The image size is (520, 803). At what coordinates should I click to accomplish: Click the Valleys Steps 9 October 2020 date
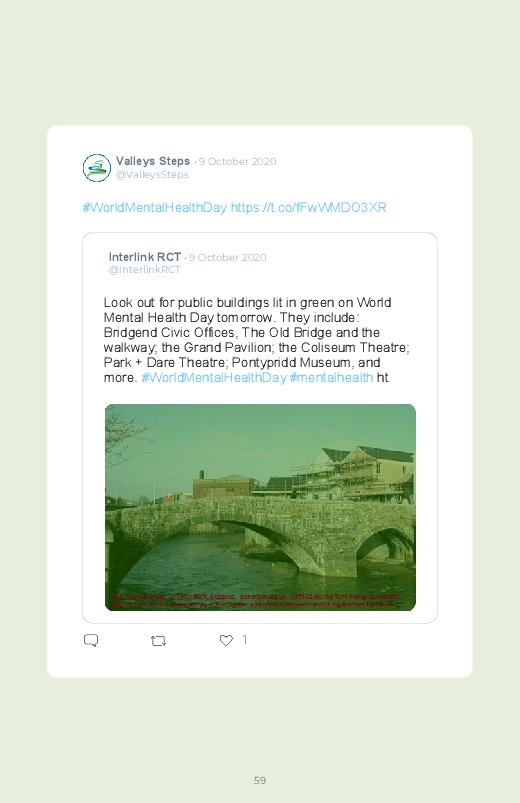(238, 161)
